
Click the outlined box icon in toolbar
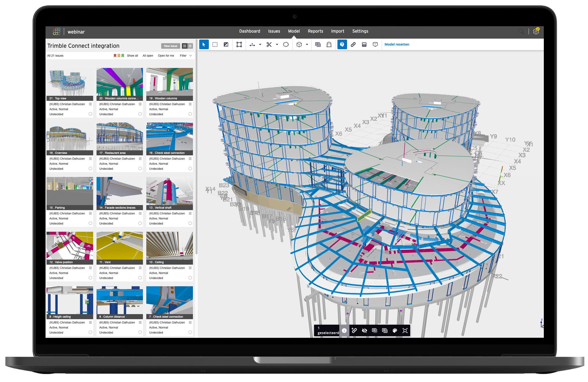click(375, 44)
